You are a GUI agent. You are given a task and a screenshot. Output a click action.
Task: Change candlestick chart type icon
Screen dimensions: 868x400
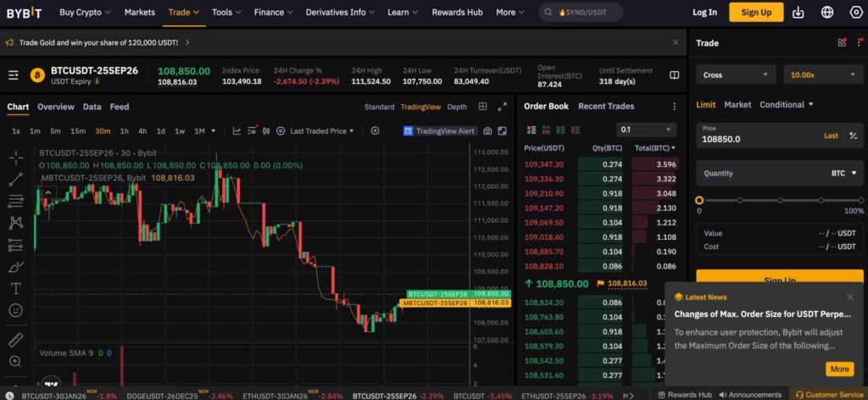[266, 131]
